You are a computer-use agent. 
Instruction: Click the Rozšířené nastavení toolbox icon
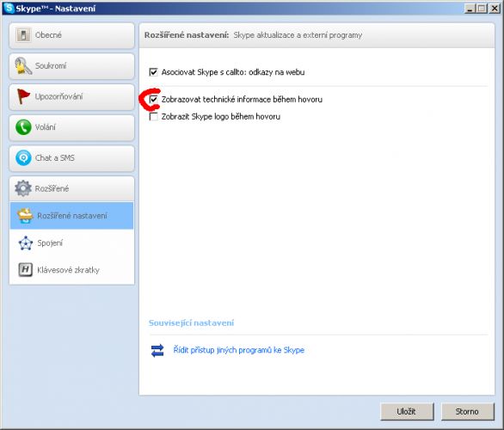pos(26,216)
